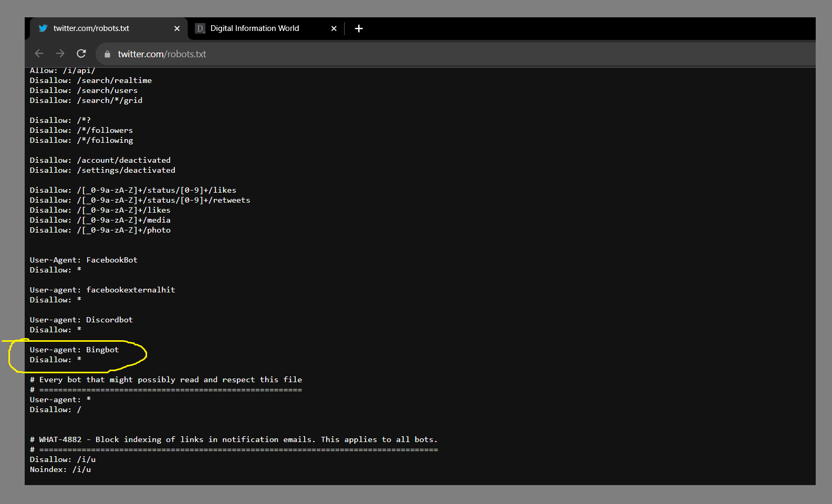832x504 pixels.
Task: Click 'Disallow: /account/deactivated' line
Action: tap(100, 160)
